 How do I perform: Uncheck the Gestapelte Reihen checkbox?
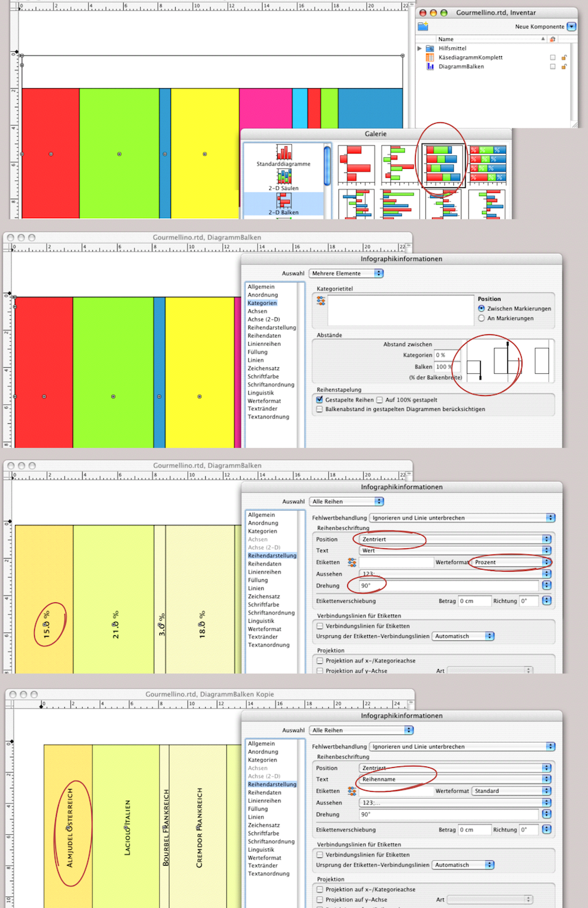pyautogui.click(x=319, y=399)
